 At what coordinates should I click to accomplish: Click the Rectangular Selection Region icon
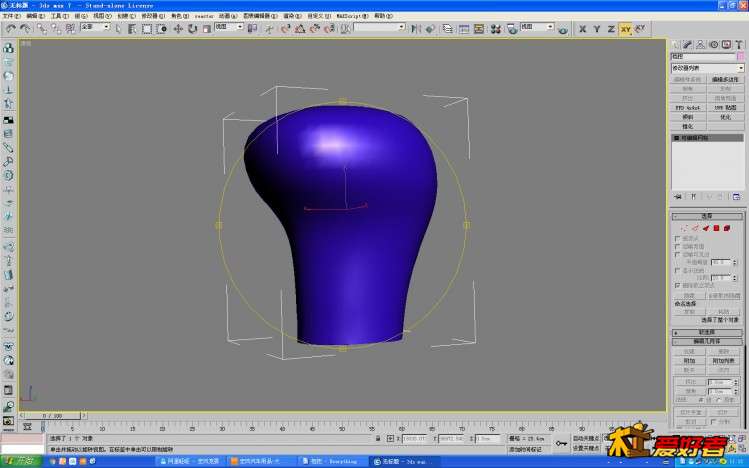[147, 29]
